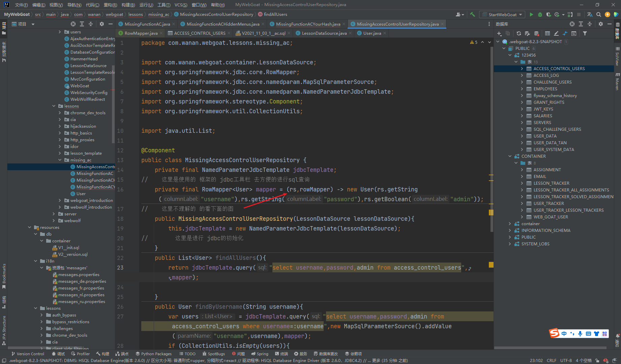Click the Sogou input method logo
621x364 pixels.
554,333
